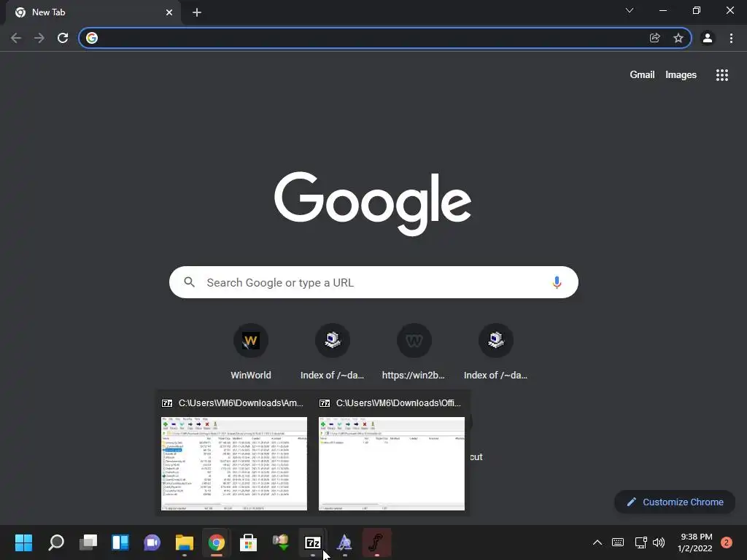Viewport: 747px width, 560px height.
Task: Close the New Tab tab
Action: point(169,12)
